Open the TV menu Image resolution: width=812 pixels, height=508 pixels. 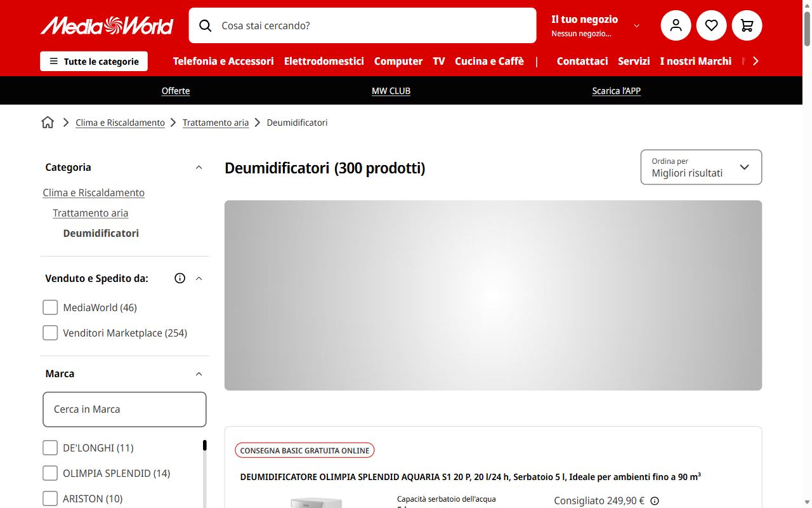439,61
